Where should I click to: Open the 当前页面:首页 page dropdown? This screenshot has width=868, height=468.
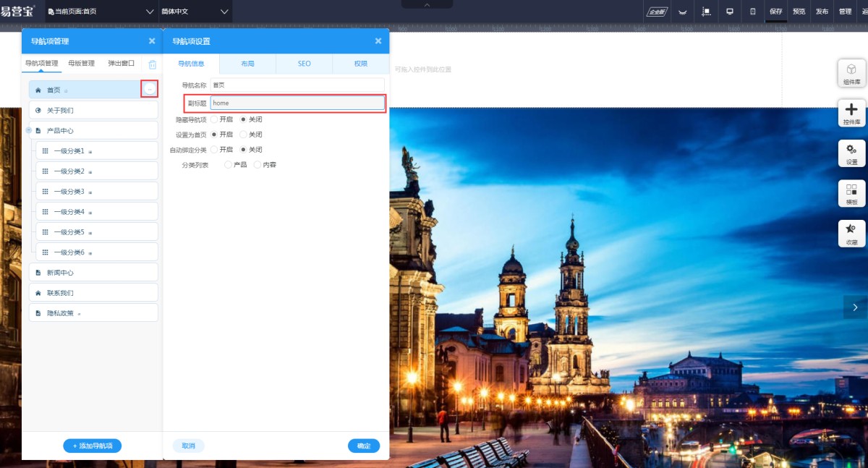101,12
